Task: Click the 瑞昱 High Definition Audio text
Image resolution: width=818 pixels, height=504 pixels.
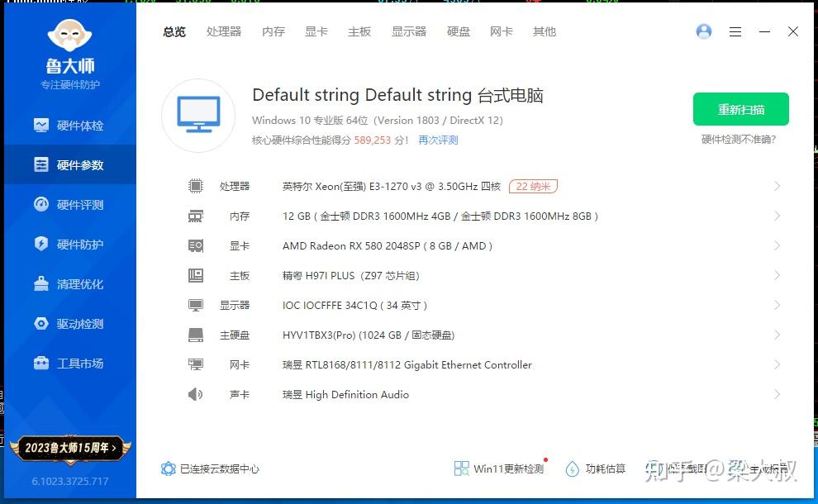Action: (x=345, y=394)
